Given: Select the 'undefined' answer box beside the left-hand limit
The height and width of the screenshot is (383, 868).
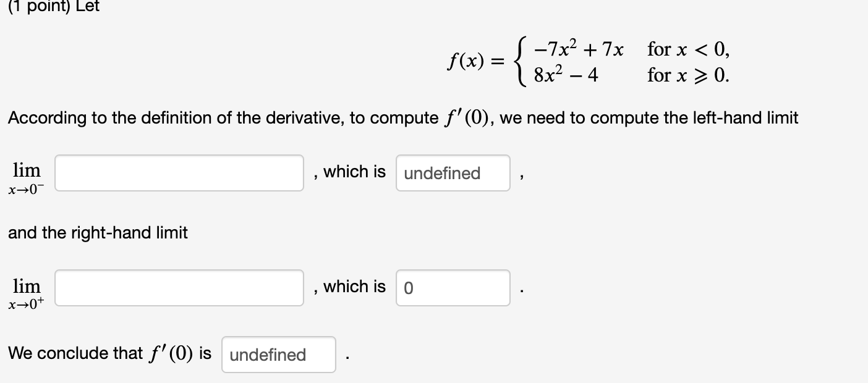Looking at the screenshot, I should (453, 173).
